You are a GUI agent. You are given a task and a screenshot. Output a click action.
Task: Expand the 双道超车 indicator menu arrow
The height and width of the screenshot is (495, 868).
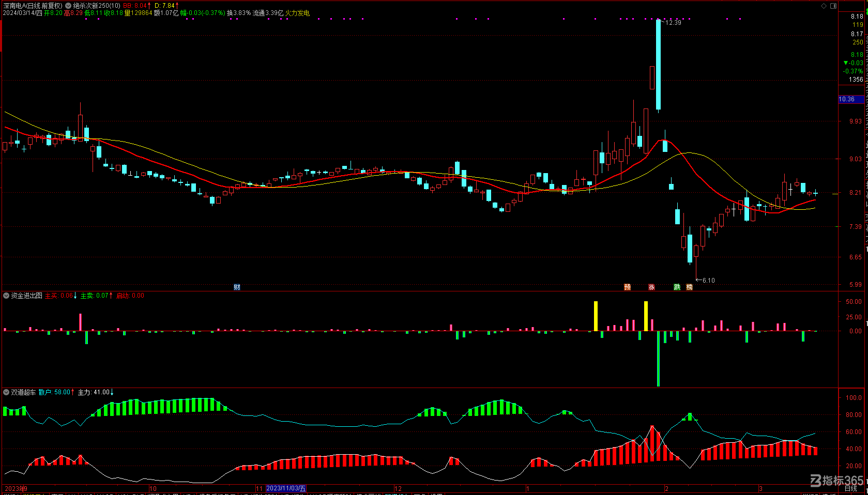[6, 392]
